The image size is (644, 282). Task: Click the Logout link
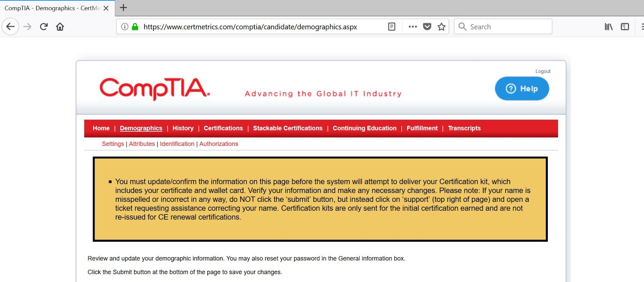[x=543, y=71]
